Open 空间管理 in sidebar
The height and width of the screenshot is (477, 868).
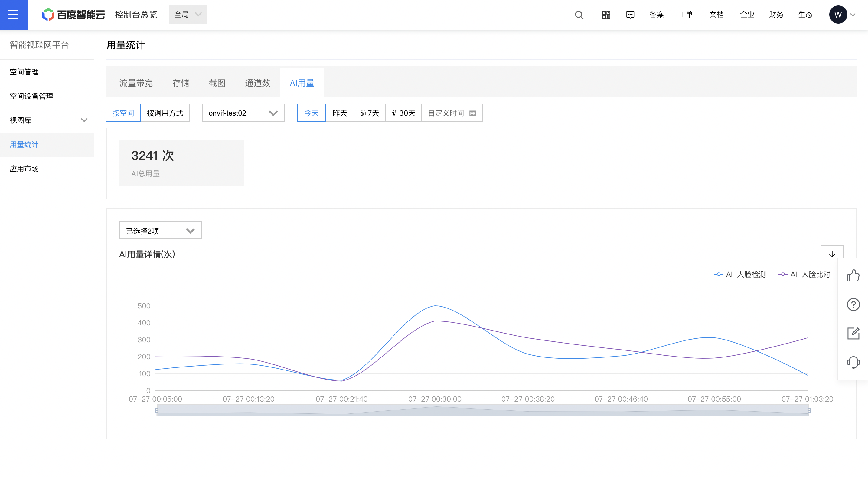47,72
